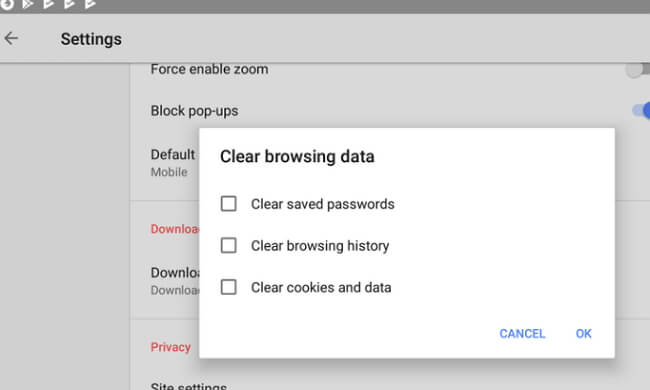The width and height of the screenshot is (650, 390).
Task: Open the Default Mobile setting
Action: coord(172,162)
